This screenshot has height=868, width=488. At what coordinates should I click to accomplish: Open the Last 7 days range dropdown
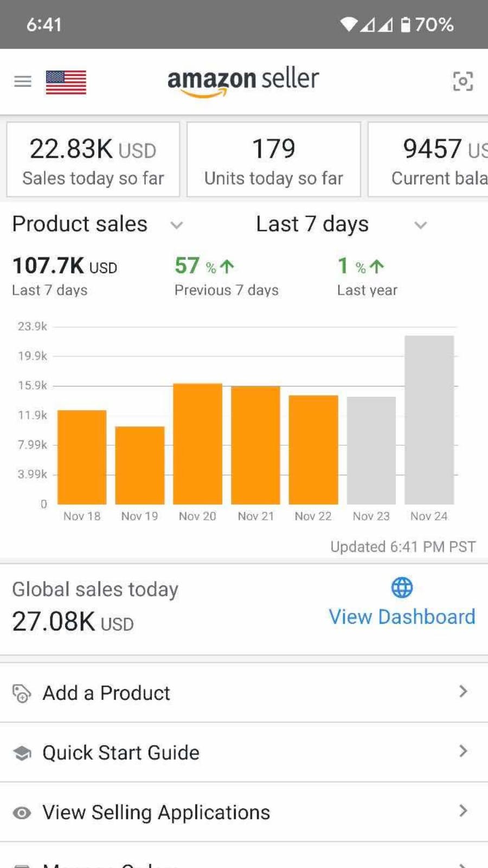(x=420, y=225)
